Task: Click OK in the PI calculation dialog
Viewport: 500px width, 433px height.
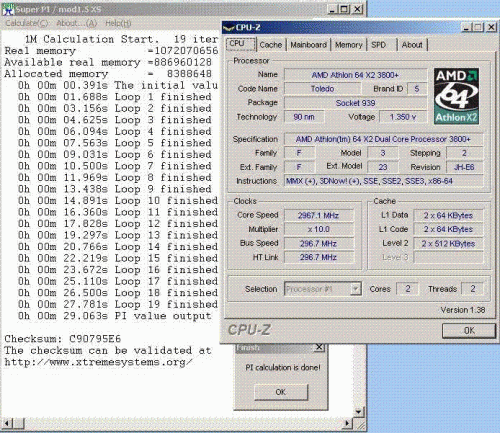Action: 281,392
